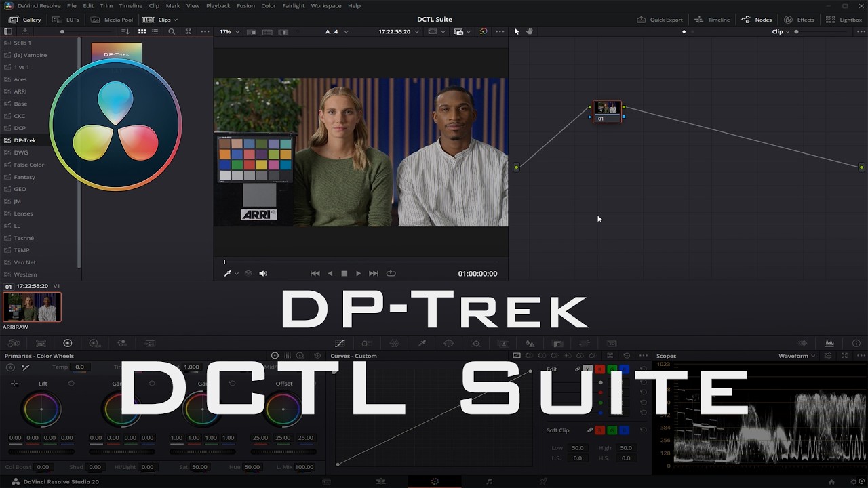Switch to the Fairlight page
The height and width of the screenshot is (488, 868).
[x=490, y=481]
